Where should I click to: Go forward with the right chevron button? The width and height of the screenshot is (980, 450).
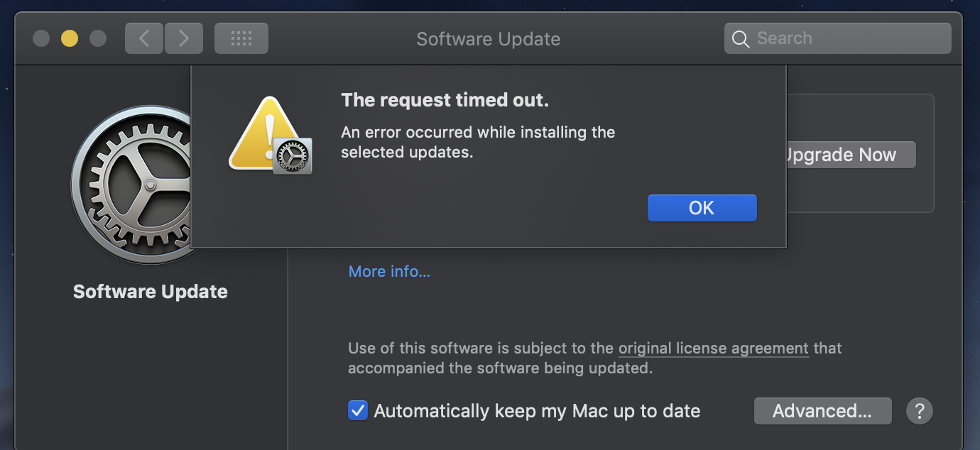tap(184, 38)
